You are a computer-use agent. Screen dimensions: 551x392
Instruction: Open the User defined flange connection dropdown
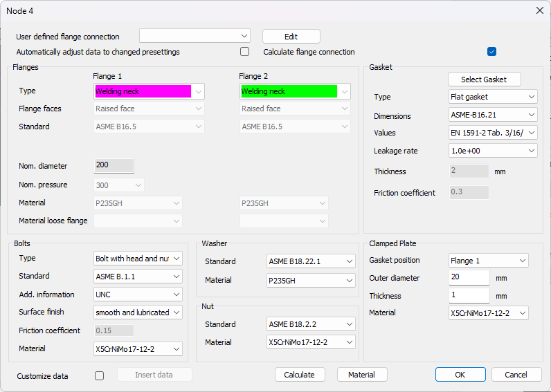coord(194,36)
